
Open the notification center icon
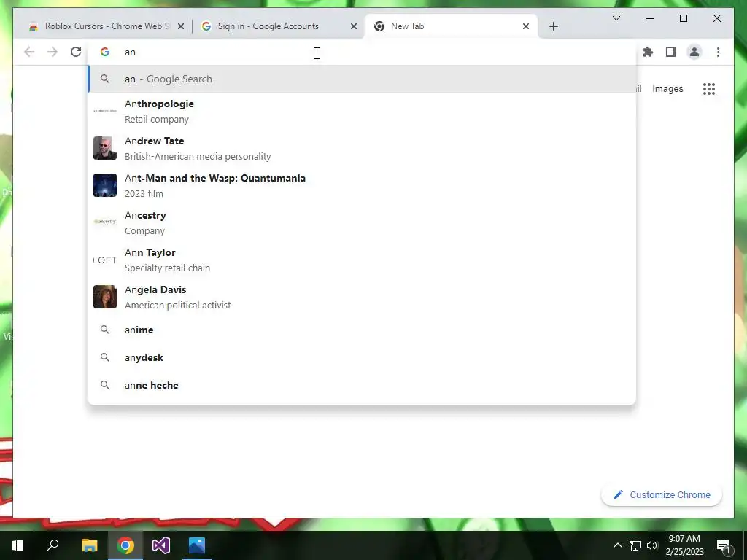click(724, 547)
